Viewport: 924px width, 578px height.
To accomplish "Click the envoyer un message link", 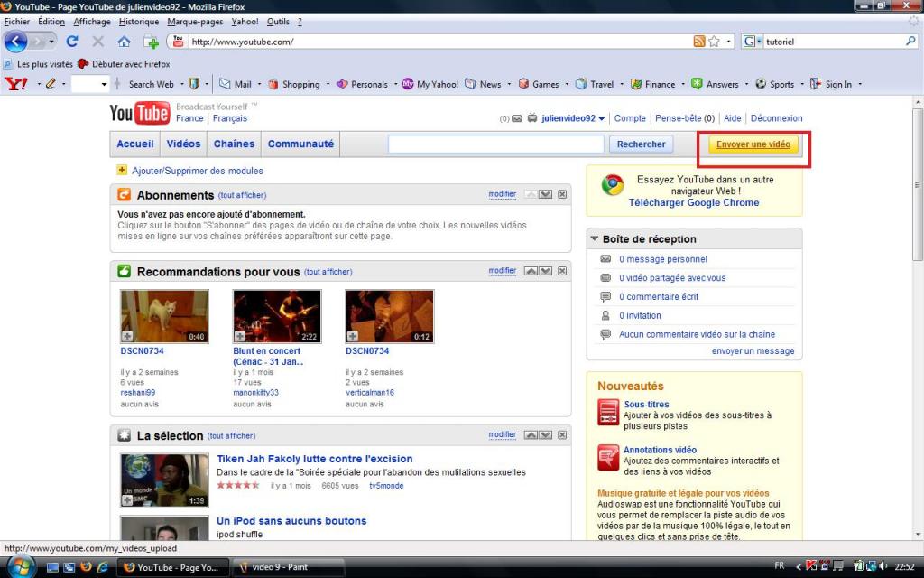I will point(753,351).
